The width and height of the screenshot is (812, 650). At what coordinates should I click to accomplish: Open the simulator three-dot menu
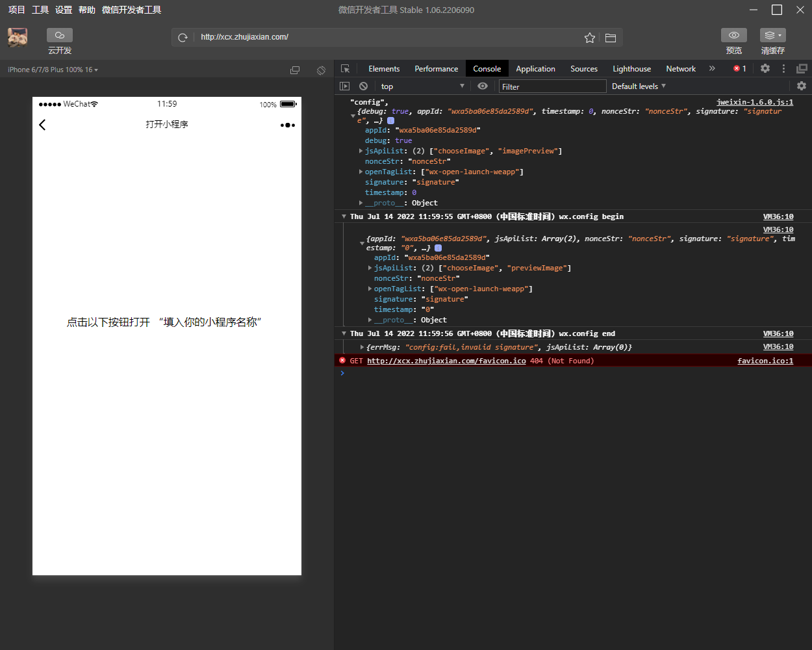(x=288, y=125)
